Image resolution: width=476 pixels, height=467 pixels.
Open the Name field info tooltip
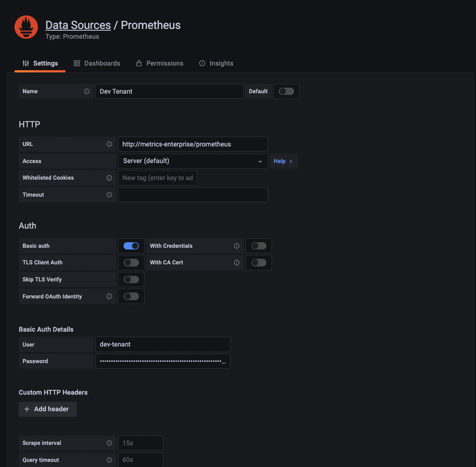tap(87, 91)
